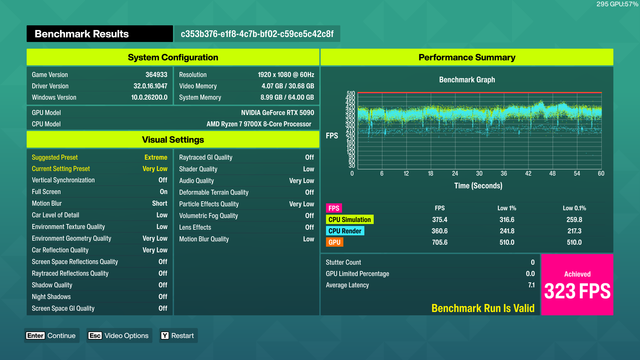Click the Visual Settings header
The height and width of the screenshot is (360, 640).
[x=173, y=140]
